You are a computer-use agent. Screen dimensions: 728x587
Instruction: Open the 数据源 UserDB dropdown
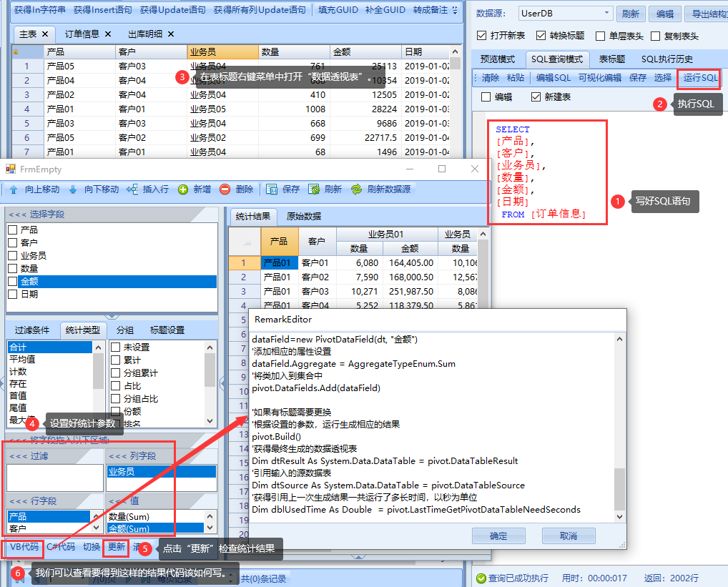pyautogui.click(x=606, y=14)
